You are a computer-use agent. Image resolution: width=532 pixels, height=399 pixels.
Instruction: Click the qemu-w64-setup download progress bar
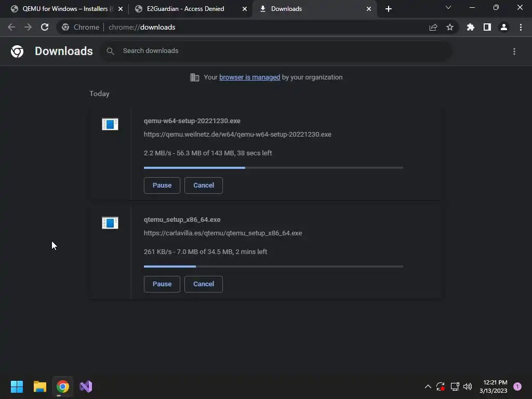click(x=273, y=168)
